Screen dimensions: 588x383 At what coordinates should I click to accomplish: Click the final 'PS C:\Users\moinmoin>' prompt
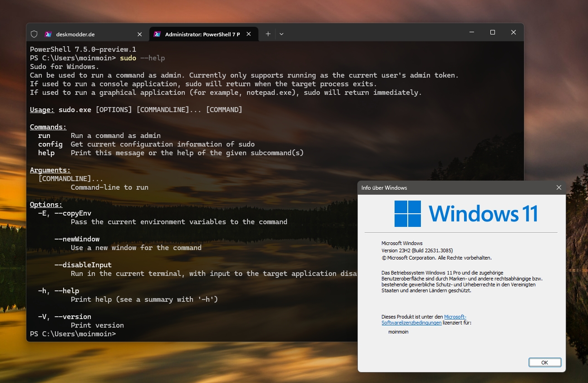click(x=73, y=334)
